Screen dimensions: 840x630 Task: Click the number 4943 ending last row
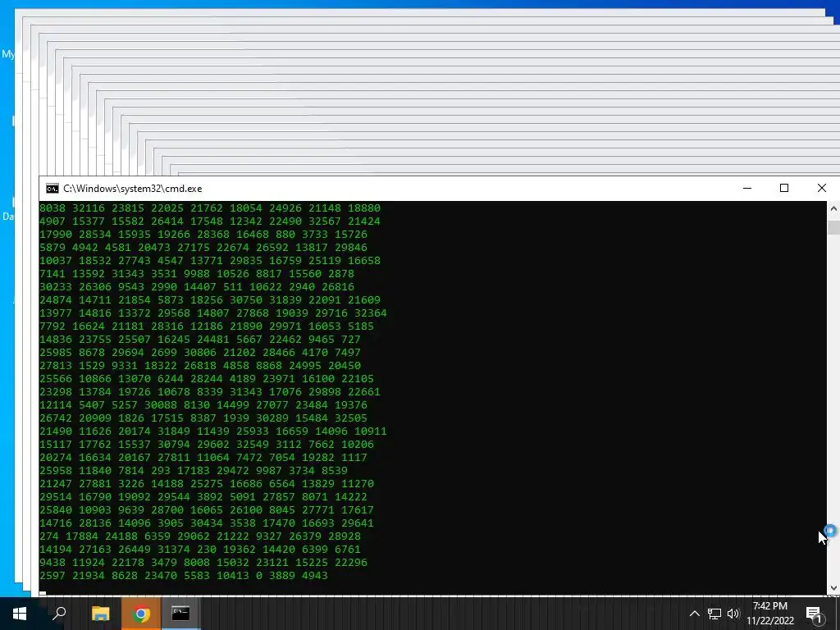314,575
